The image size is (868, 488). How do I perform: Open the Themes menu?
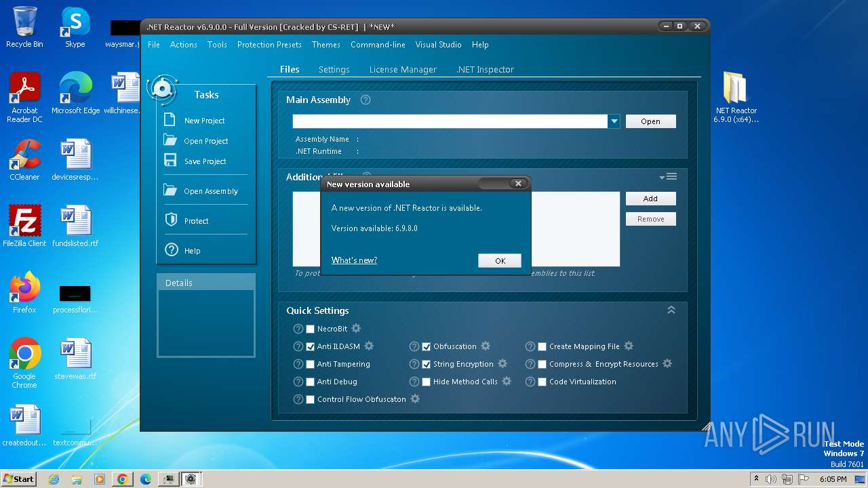(x=326, y=45)
